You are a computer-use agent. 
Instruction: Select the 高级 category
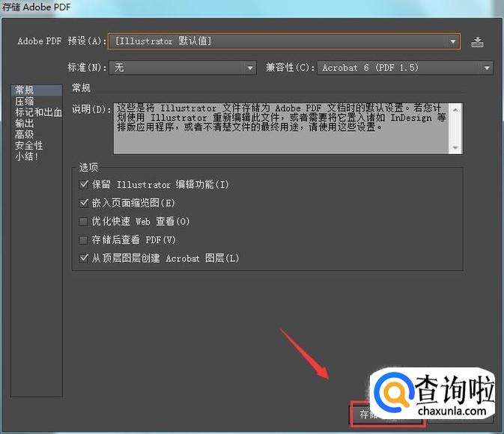point(25,134)
